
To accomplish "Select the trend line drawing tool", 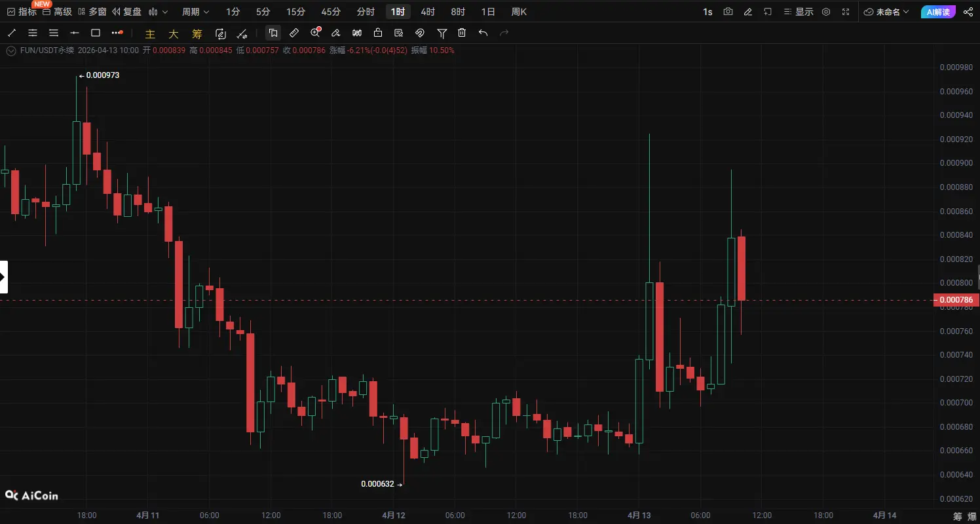I will [12, 33].
